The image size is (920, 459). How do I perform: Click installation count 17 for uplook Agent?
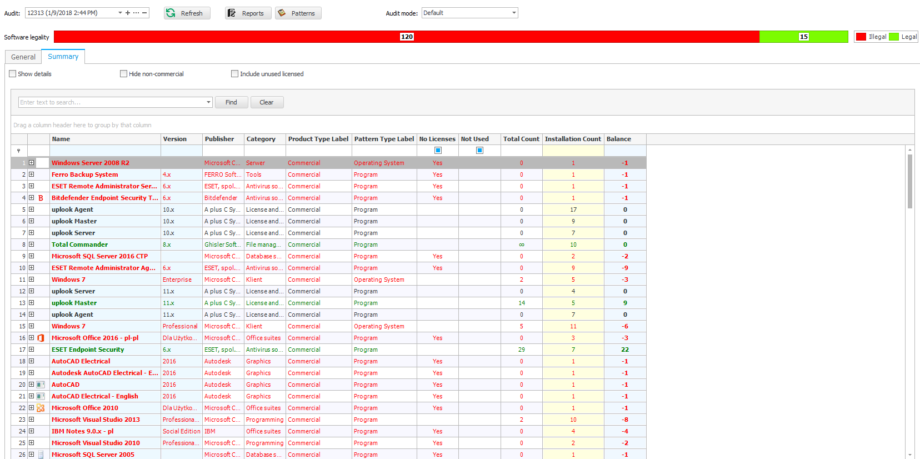click(573, 210)
